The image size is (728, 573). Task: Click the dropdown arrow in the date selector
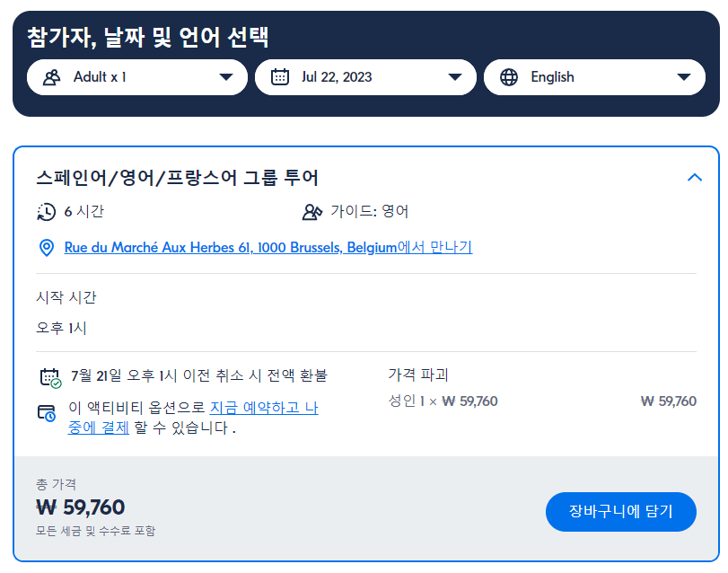coord(455,77)
